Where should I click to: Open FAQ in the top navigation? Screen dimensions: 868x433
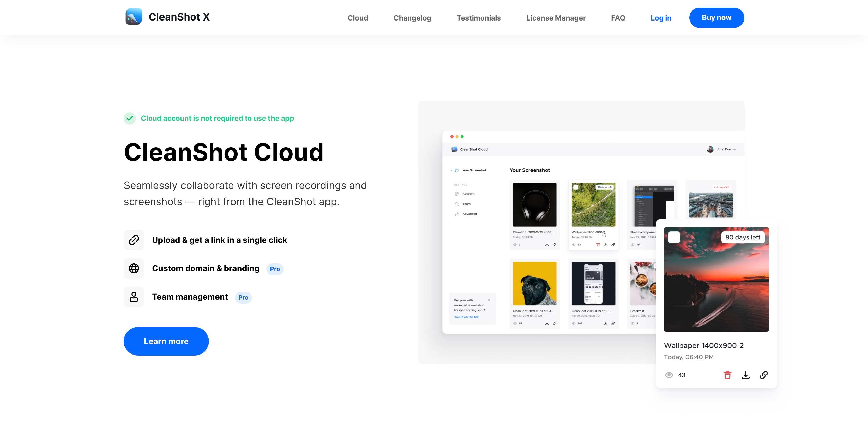[x=618, y=18]
